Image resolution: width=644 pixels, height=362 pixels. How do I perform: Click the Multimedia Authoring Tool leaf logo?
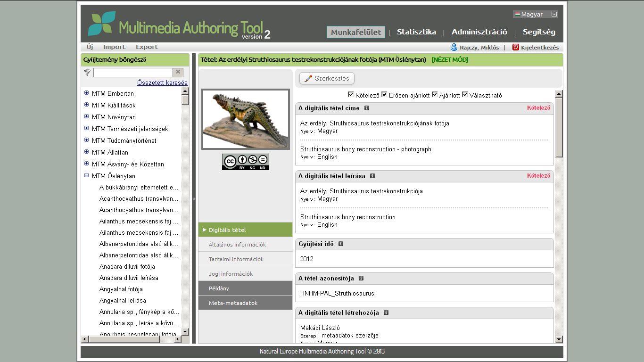[x=101, y=24]
